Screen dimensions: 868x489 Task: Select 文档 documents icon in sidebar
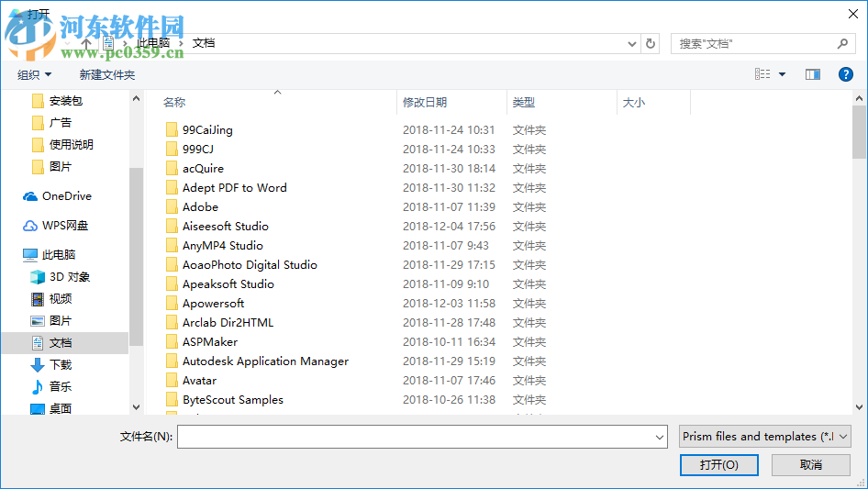37,343
